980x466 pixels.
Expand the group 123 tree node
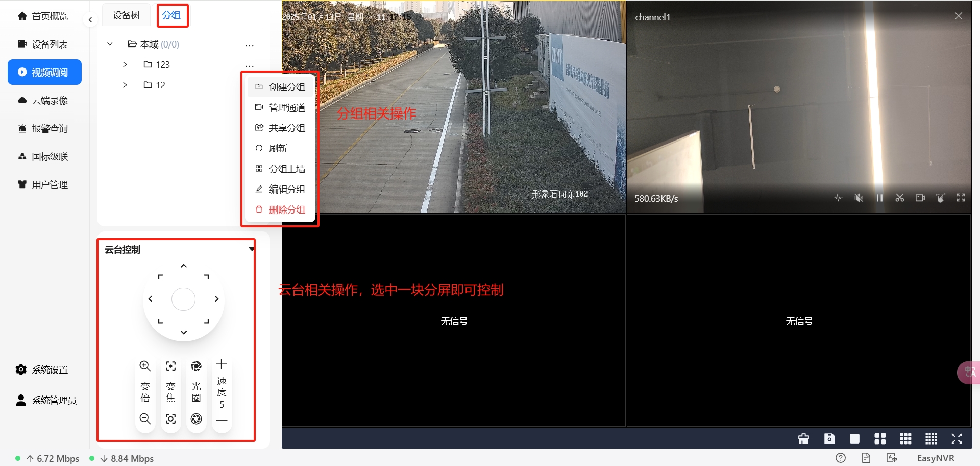click(125, 64)
